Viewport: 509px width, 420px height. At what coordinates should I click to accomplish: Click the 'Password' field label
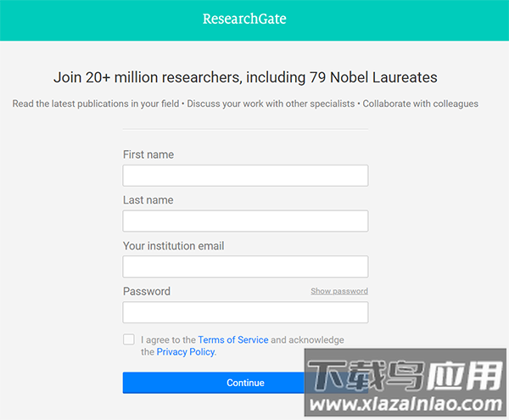[x=147, y=291]
